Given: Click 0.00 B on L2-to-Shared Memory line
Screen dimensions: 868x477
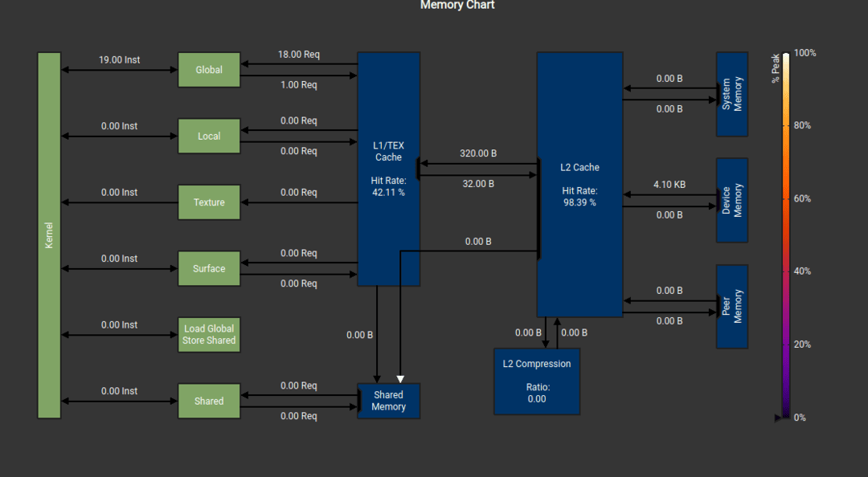Looking at the screenshot, I should [478, 241].
